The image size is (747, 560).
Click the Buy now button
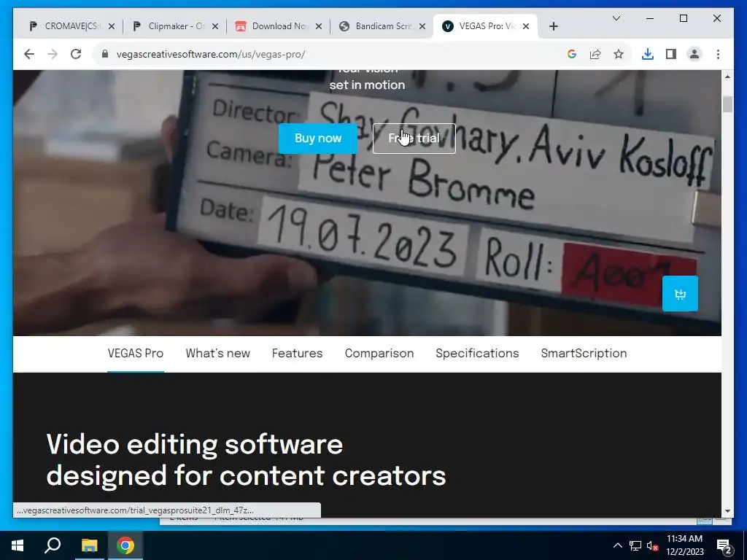[x=318, y=138]
